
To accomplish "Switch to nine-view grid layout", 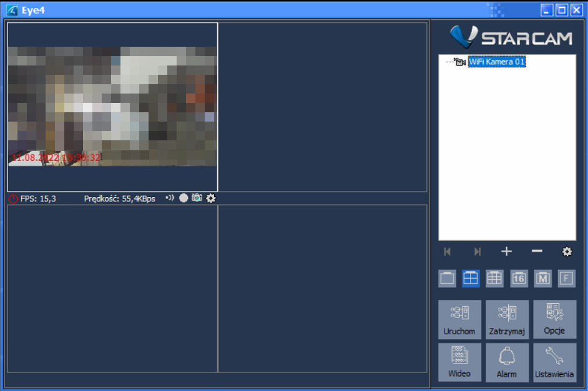I will 494,279.
